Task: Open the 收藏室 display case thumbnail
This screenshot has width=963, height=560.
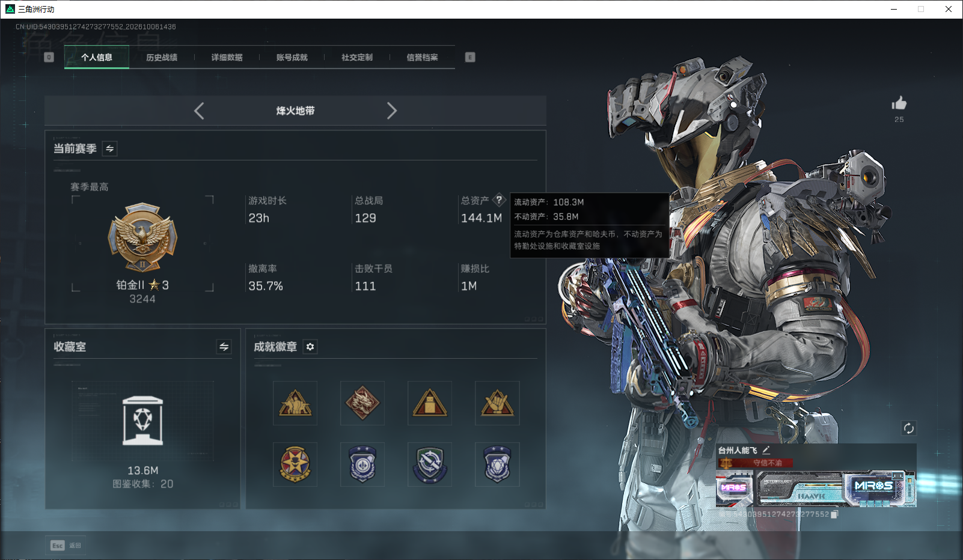Action: [x=142, y=421]
